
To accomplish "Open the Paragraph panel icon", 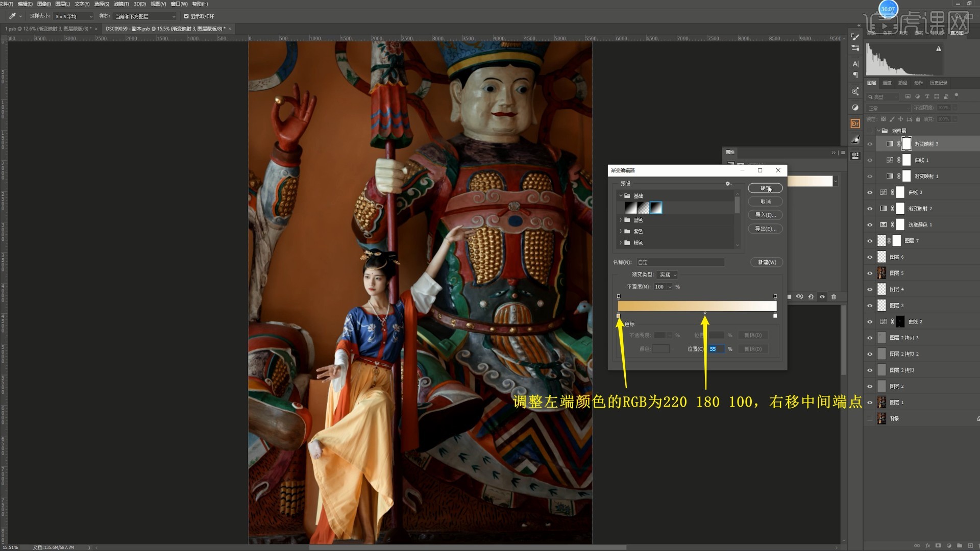I will click(x=855, y=75).
